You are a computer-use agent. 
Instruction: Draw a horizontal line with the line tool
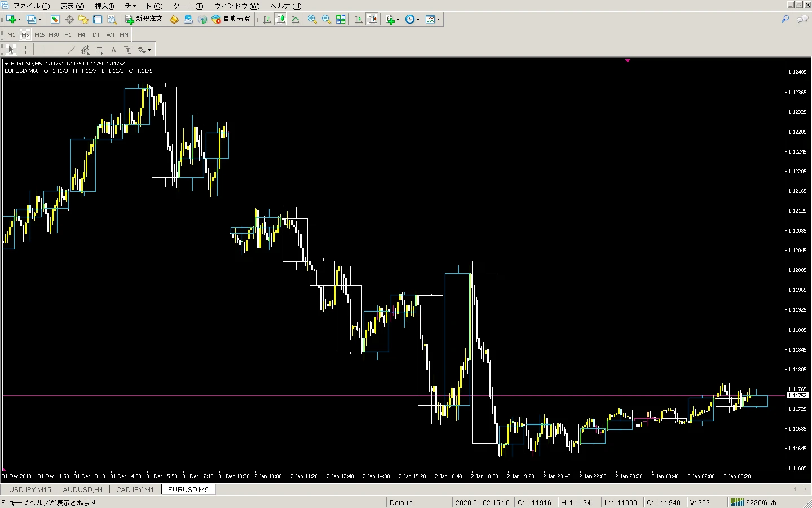click(57, 50)
